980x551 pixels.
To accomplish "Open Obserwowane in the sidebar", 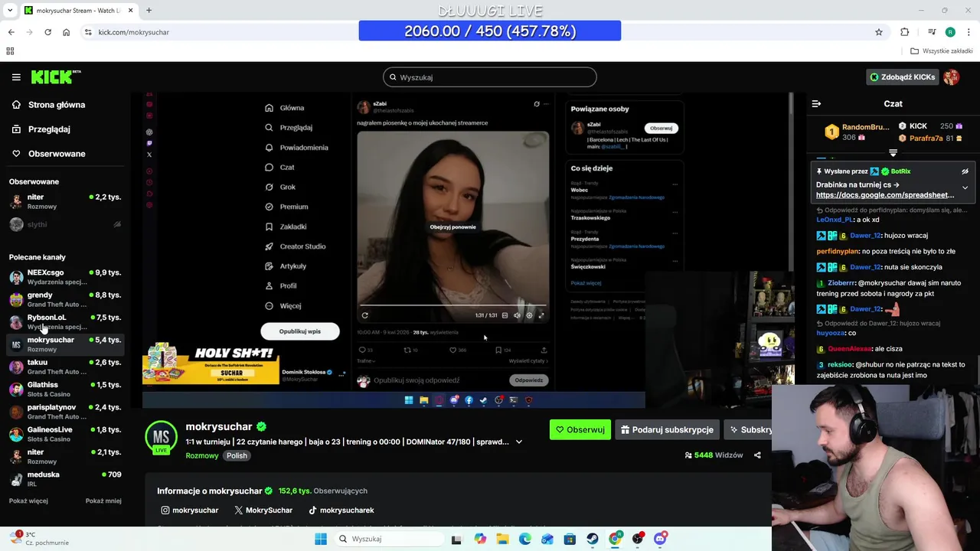I will (57, 154).
